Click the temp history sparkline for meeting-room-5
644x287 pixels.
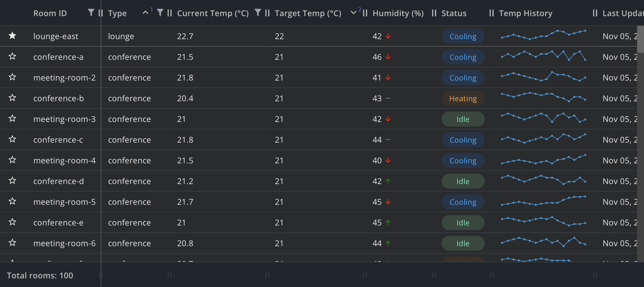[x=543, y=201]
